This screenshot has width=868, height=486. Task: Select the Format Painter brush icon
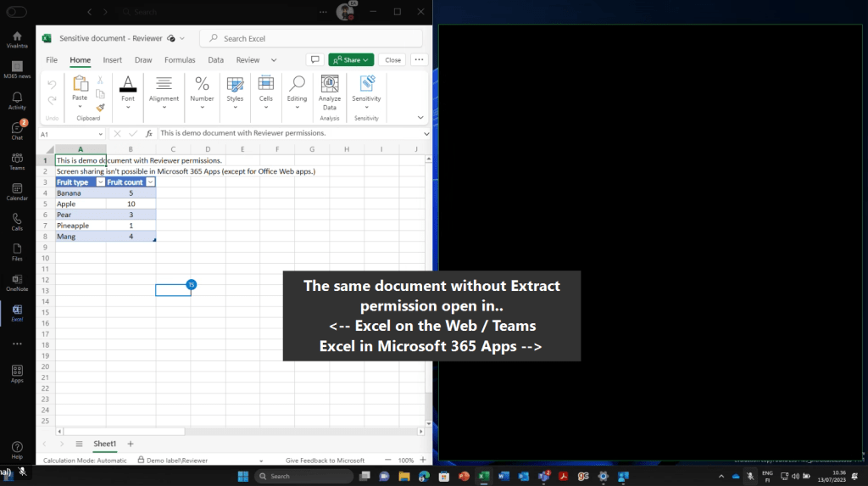100,108
